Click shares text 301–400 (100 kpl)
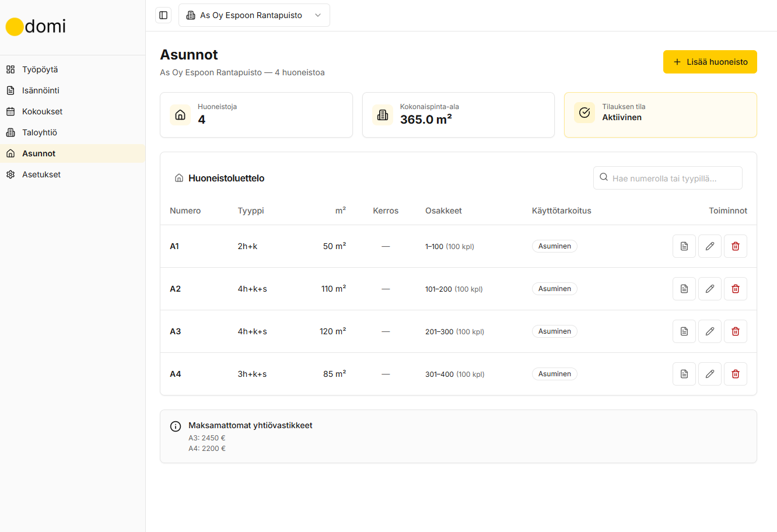This screenshot has width=777, height=532. (x=455, y=374)
